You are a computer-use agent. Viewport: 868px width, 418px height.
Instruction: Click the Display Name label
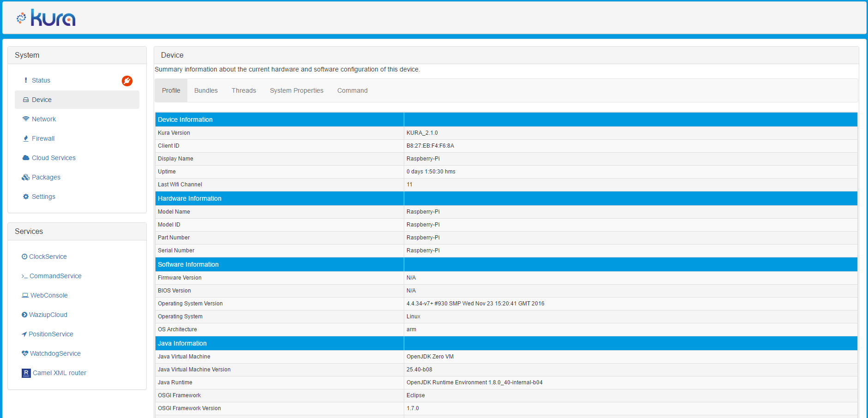tap(175, 159)
